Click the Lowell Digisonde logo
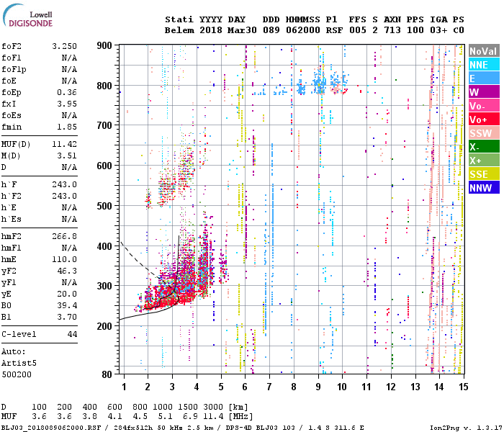This screenshot has height=432, width=504. 28,16
